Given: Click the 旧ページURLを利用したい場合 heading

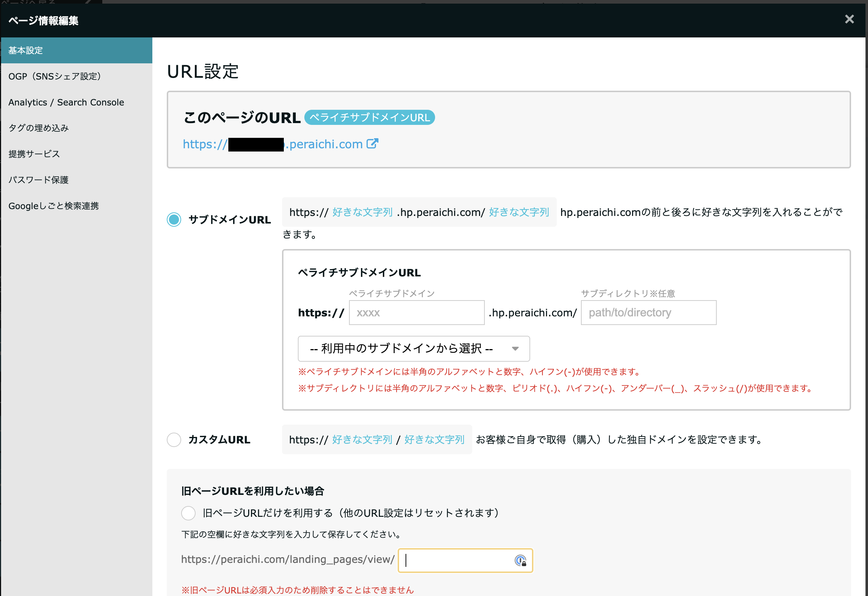Looking at the screenshot, I should [252, 491].
